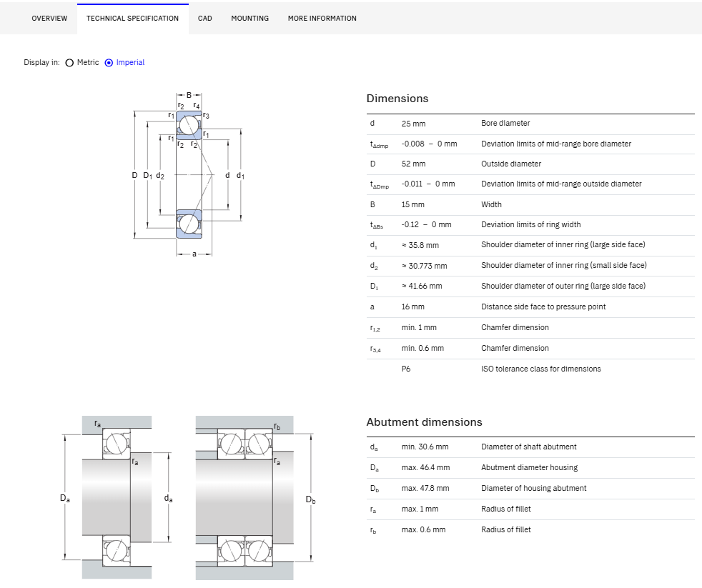Screen dimensions: 702x588
Task: Click the 'Outside diameter' description
Action: [511, 164]
